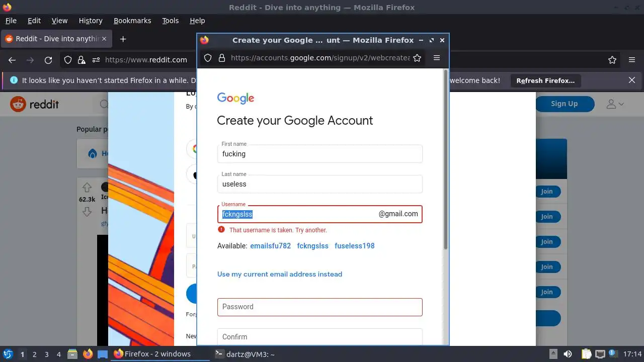Click the clock showing 17:14
Image resolution: width=644 pixels, height=362 pixels.
click(x=632, y=354)
